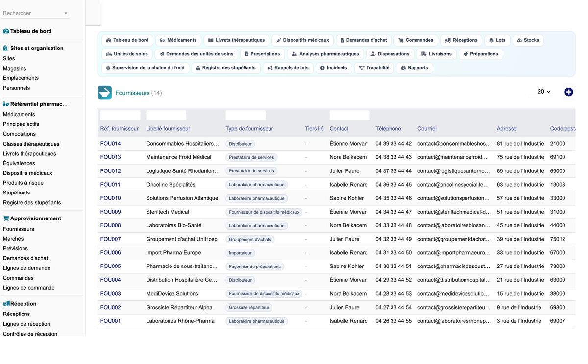Sort by Libellé fournisseur column header

[x=168, y=129]
